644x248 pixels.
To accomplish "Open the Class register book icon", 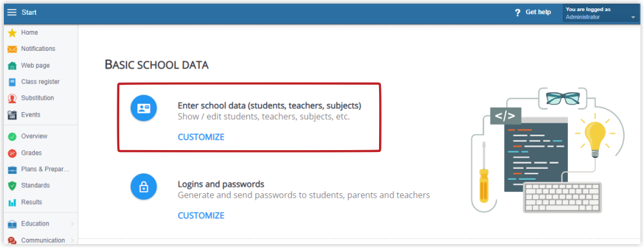I will (12, 82).
